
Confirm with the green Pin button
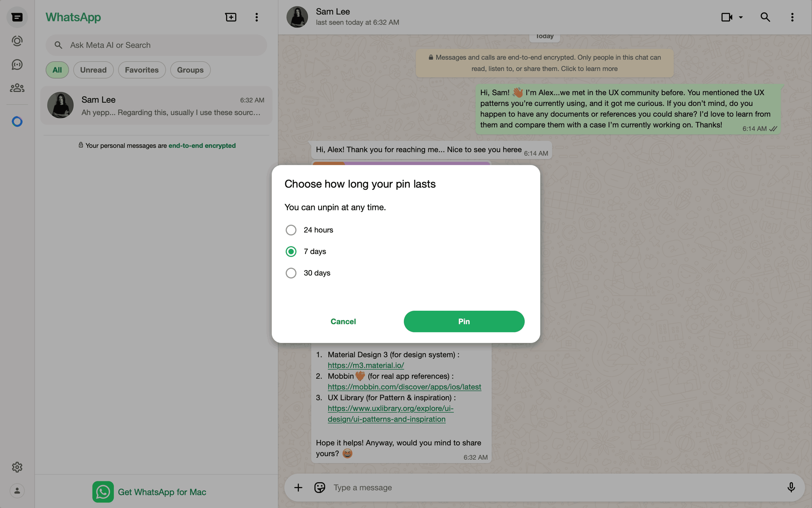click(464, 321)
